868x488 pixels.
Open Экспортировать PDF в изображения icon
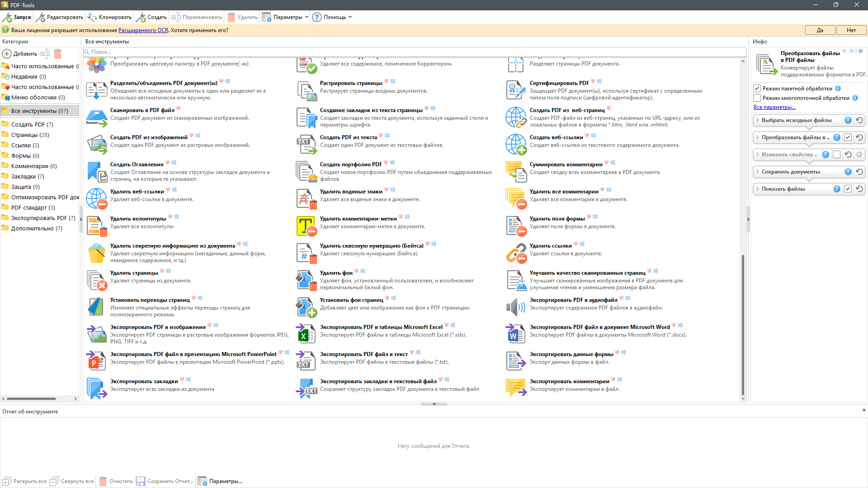(x=97, y=334)
